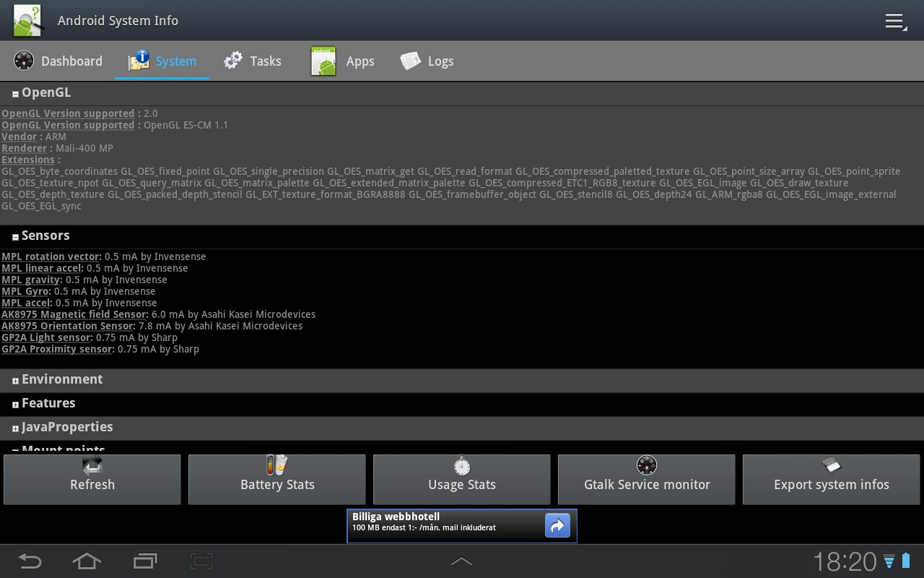Screen dimensions: 924x578
Task: Select the MPL accel sensor row
Action: tap(79, 303)
